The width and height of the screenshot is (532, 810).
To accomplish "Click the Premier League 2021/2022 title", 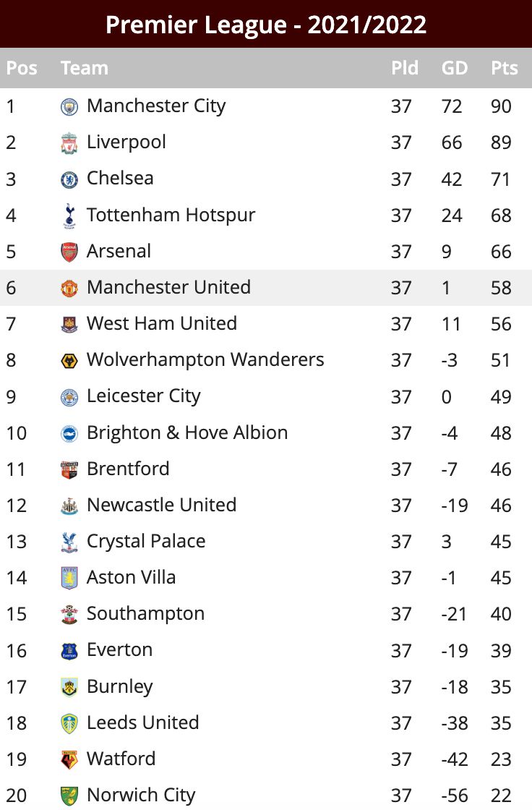I will [266, 25].
